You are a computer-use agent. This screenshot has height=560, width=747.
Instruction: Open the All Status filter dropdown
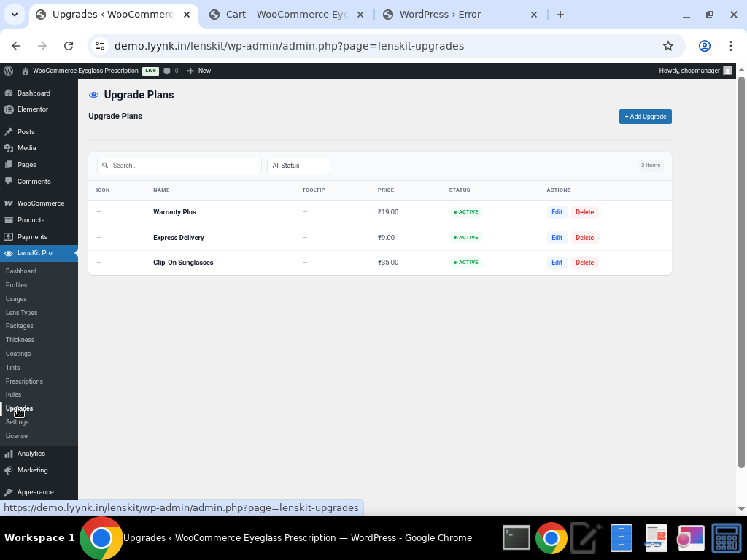click(x=298, y=166)
